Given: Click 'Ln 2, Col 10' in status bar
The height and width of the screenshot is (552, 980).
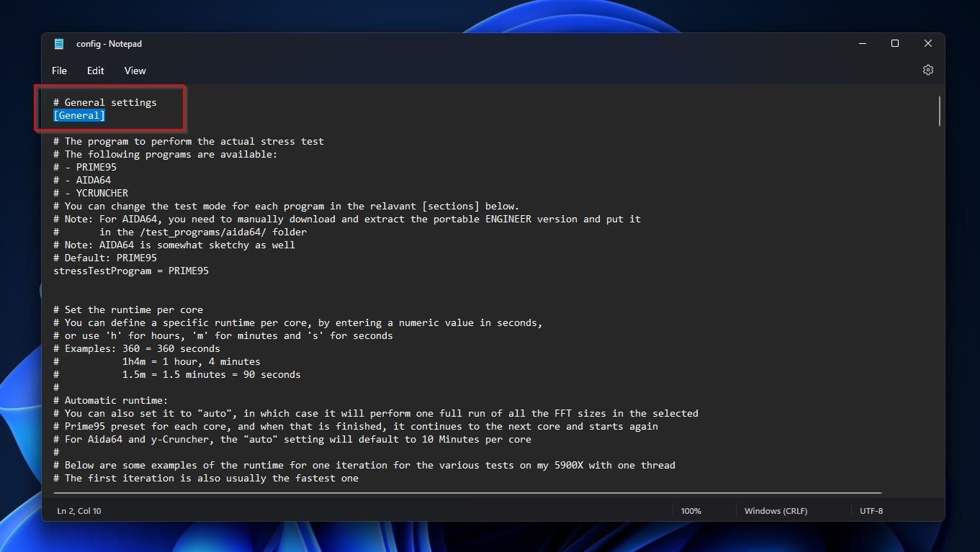Looking at the screenshot, I should click(79, 511).
